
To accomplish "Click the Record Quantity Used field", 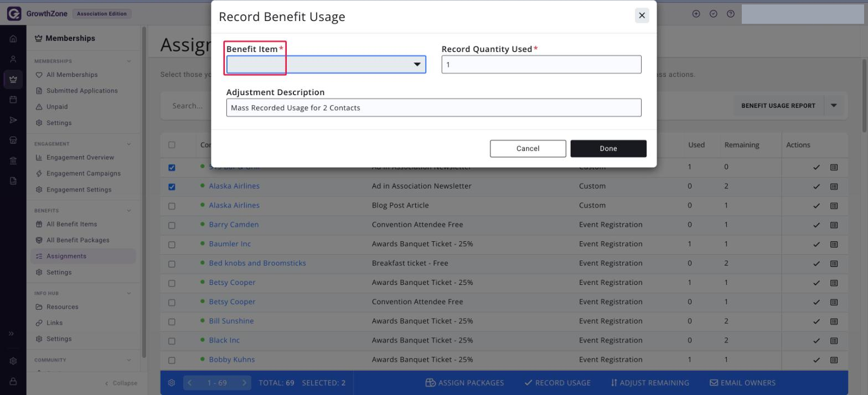I will point(541,65).
